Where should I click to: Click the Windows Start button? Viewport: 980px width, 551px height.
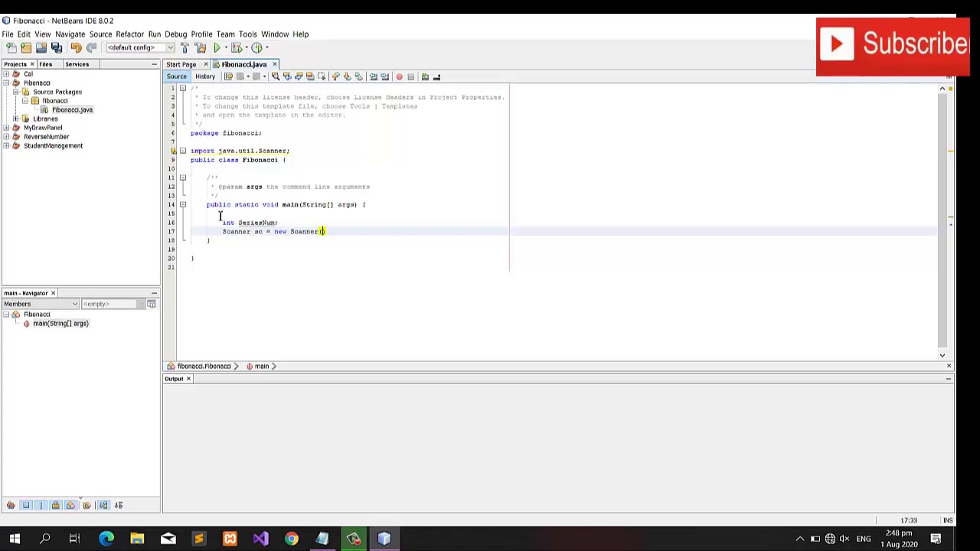(x=15, y=539)
